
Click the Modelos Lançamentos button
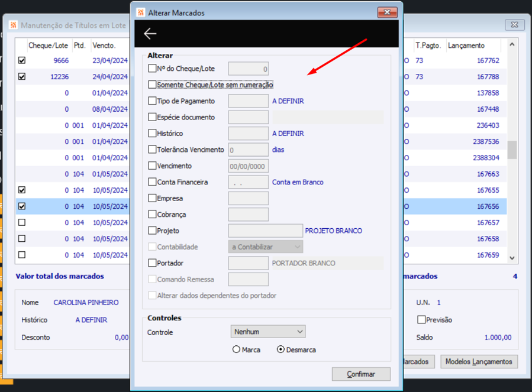pos(479,361)
